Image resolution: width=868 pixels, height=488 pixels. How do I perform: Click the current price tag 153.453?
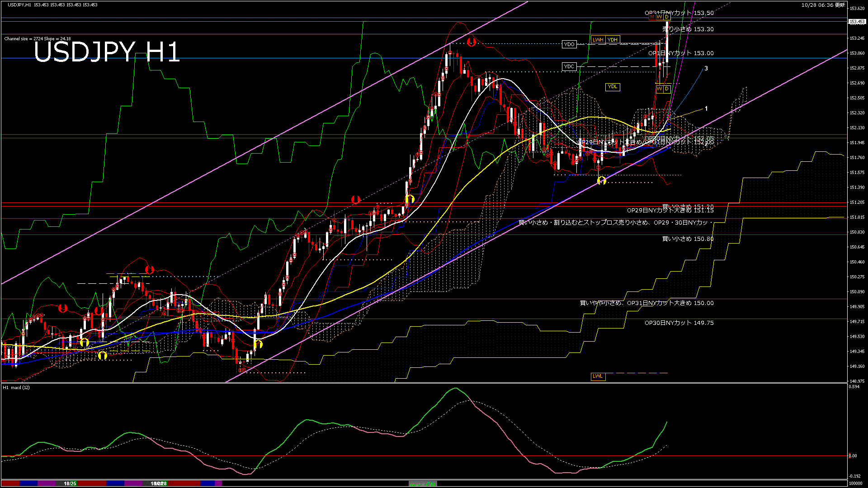[x=857, y=21]
